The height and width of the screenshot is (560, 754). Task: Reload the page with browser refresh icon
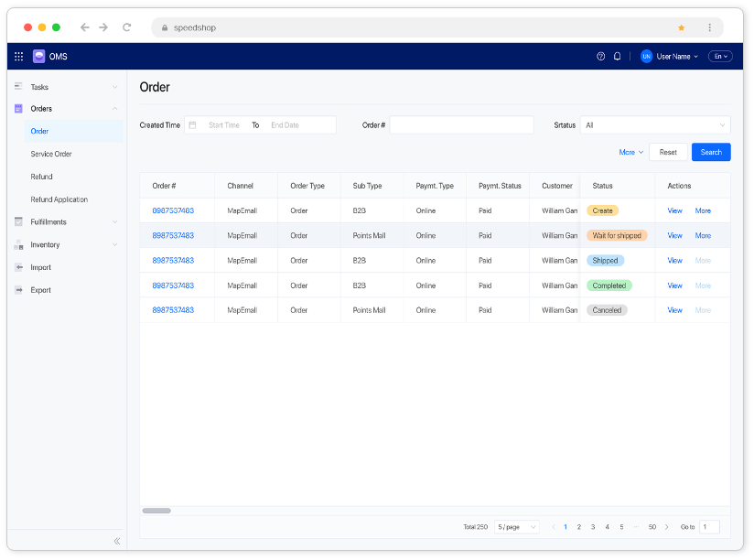pyautogui.click(x=126, y=27)
